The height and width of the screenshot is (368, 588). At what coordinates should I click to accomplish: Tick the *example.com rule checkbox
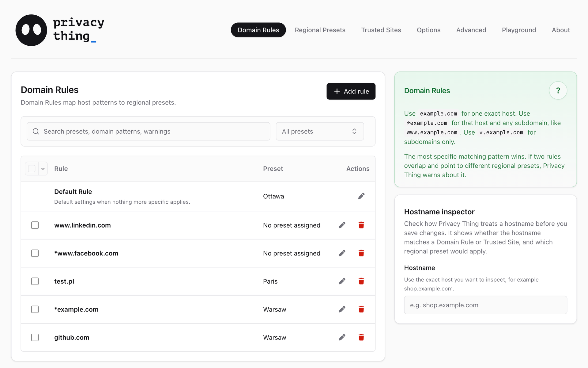(x=35, y=309)
